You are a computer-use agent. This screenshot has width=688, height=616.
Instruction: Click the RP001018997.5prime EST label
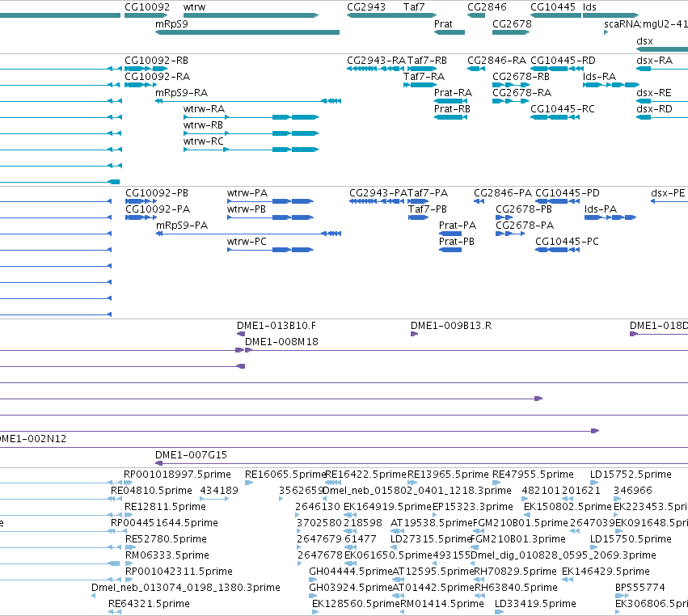[177, 474]
